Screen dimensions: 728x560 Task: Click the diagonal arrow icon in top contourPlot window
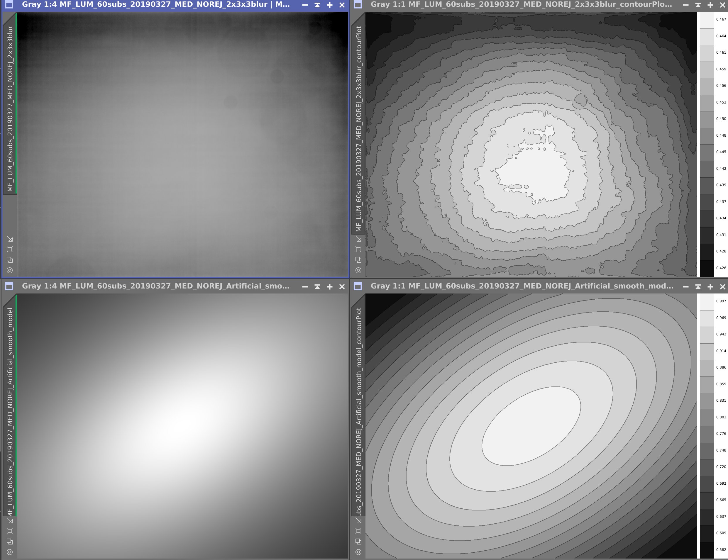(x=358, y=239)
